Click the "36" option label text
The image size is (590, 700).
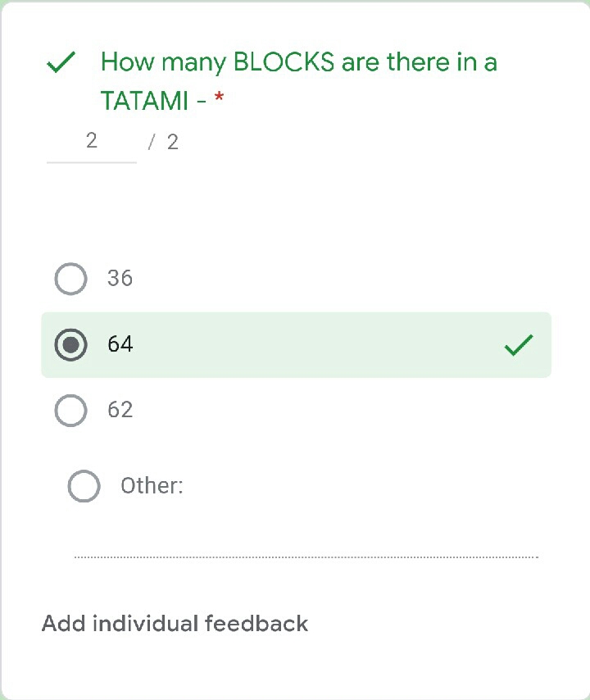(x=120, y=279)
